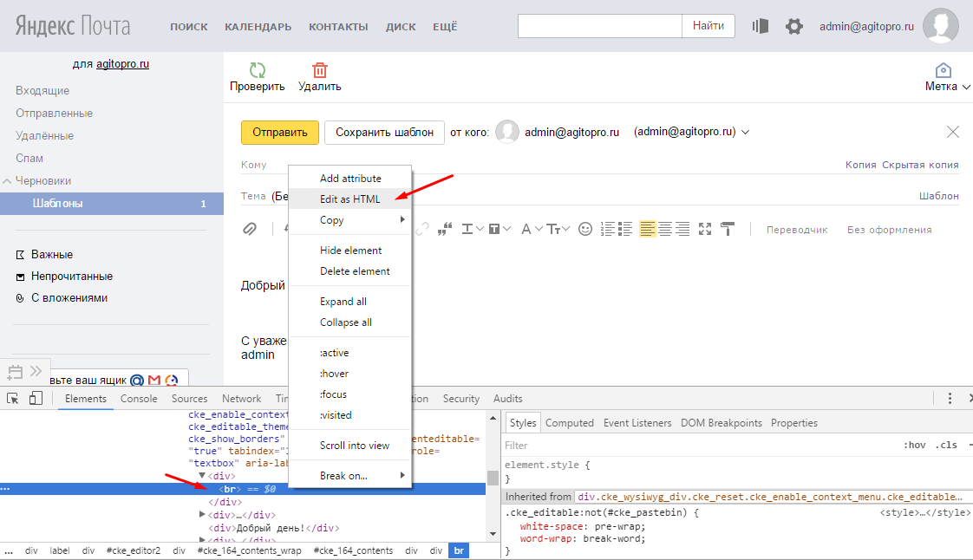Open the settings gear icon in header
This screenshot has height=560, width=973.
[x=793, y=27]
